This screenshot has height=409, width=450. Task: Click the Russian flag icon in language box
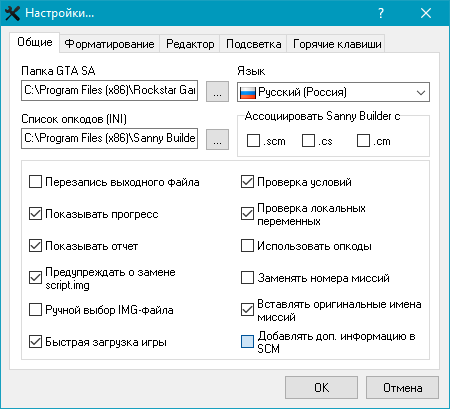click(x=248, y=92)
